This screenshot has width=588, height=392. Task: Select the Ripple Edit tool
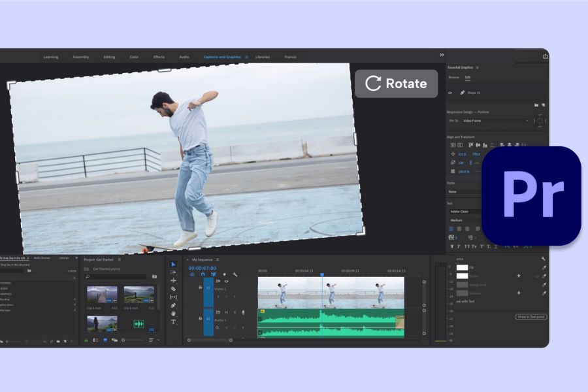click(173, 280)
